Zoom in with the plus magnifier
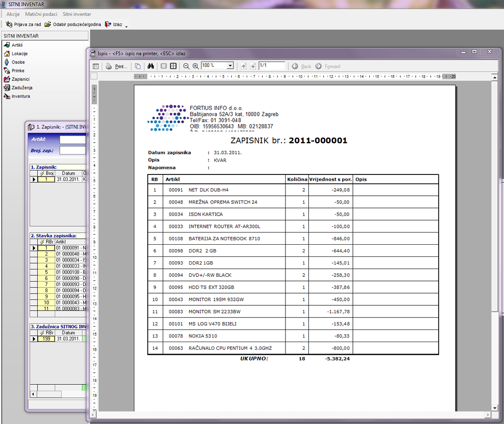This screenshot has height=424, width=504. click(195, 66)
